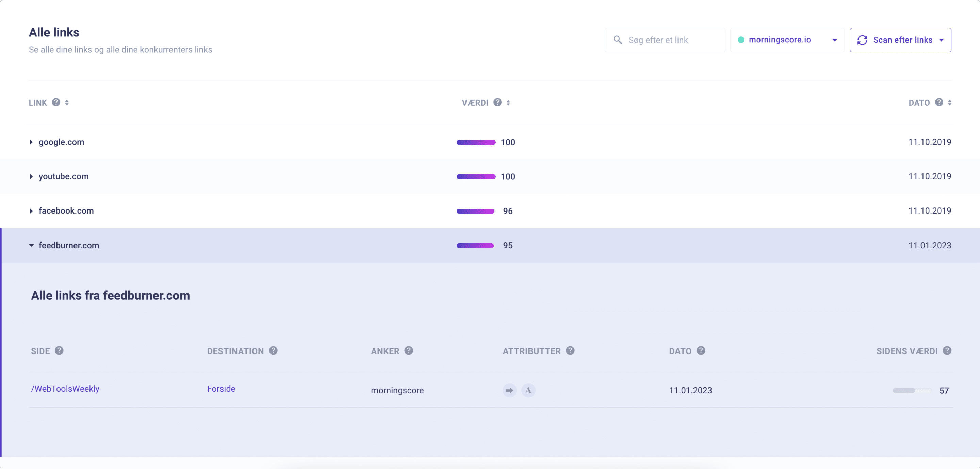Click the 'Alle links fra feedburner.com' heading

[x=110, y=295]
